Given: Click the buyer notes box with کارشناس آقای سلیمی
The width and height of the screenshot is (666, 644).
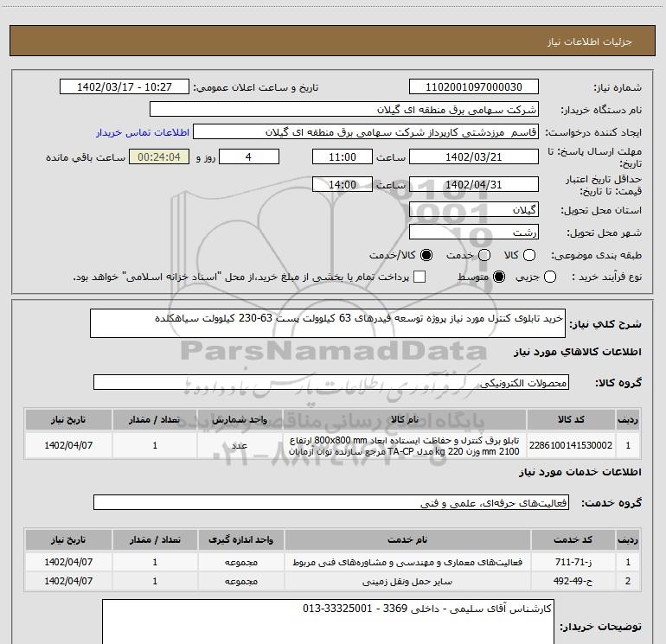Looking at the screenshot, I should 328,622.
